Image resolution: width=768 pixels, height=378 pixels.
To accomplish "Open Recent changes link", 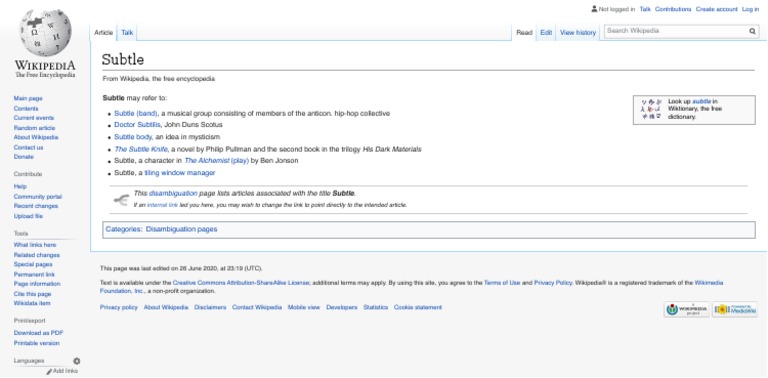I will point(36,206).
